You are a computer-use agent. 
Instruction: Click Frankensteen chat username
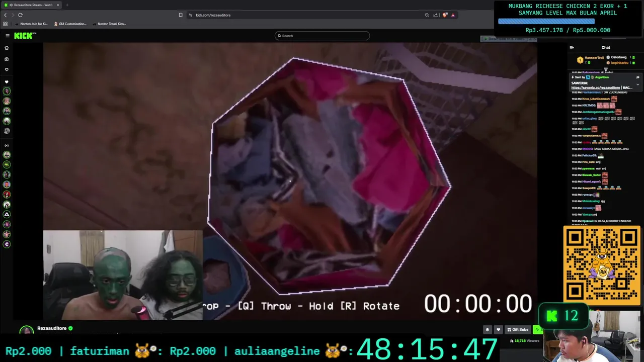[x=591, y=93]
